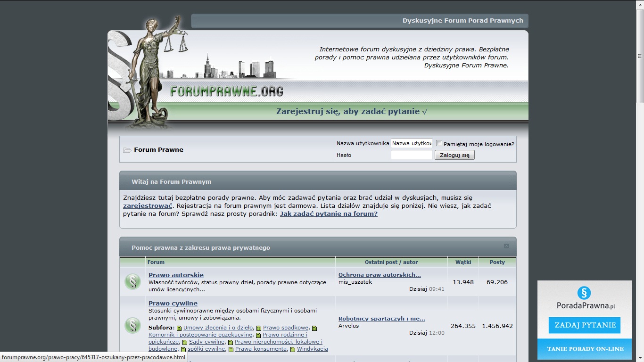Screen dimensions: 644x362
Task: Open the Jak zadać pytanie na forum? link
Action: 329,214
